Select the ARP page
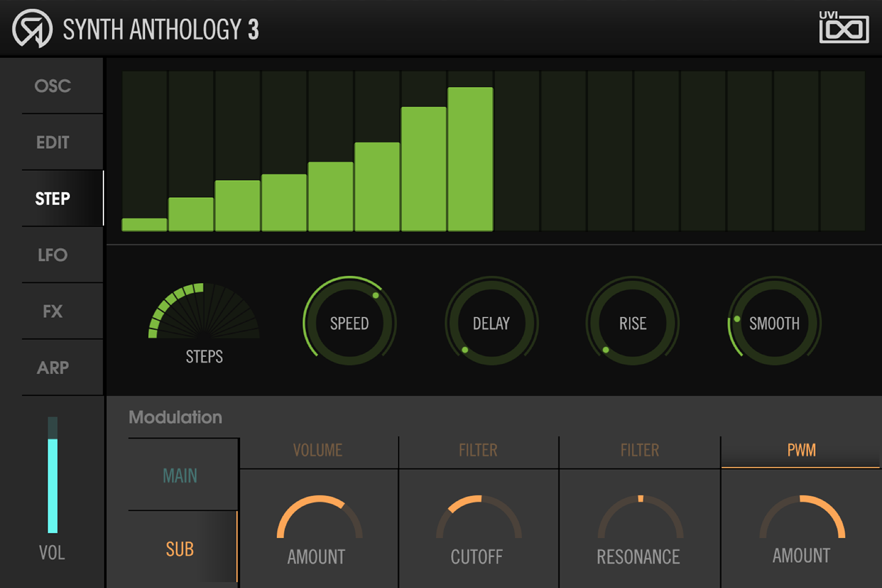The image size is (882, 588). coord(52,367)
